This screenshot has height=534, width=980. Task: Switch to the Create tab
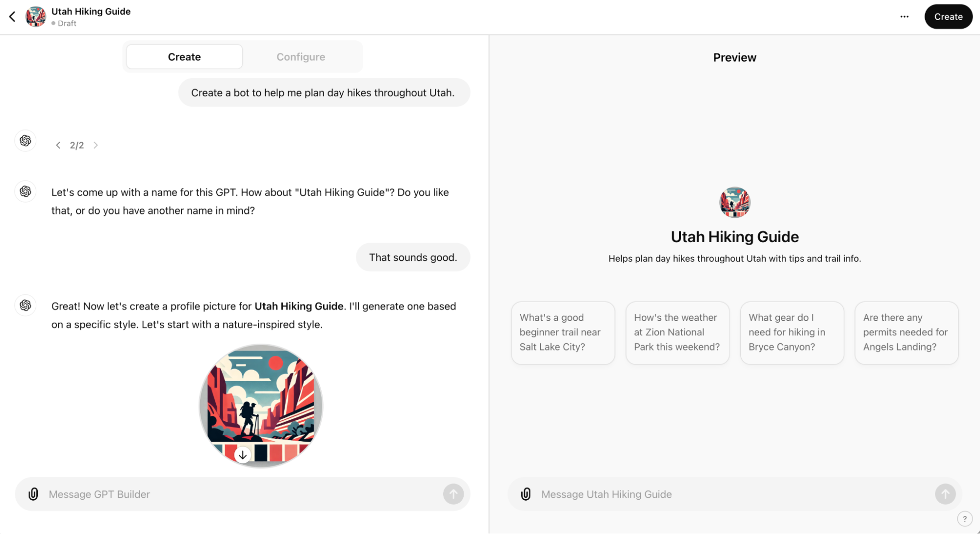point(184,57)
